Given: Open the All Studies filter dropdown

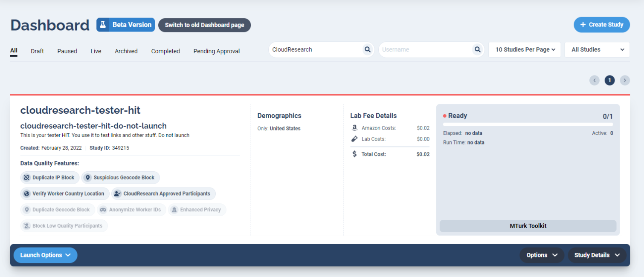Looking at the screenshot, I should click(x=597, y=49).
